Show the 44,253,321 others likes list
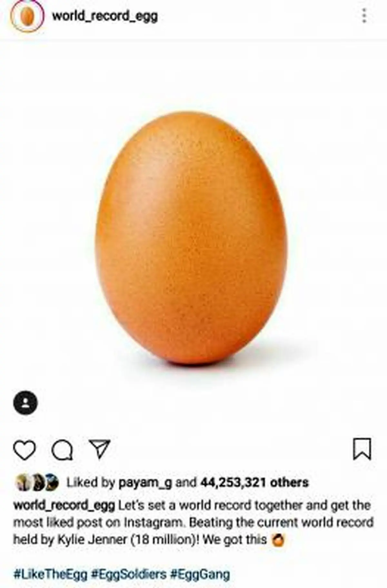The width and height of the screenshot is (387, 588). coord(254,482)
